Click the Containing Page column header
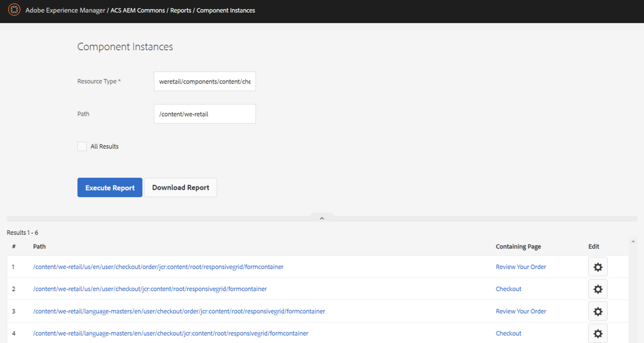The image size is (644, 343). (518, 247)
